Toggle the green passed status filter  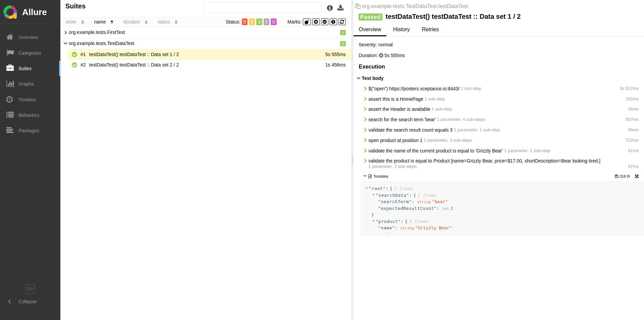coord(259,22)
